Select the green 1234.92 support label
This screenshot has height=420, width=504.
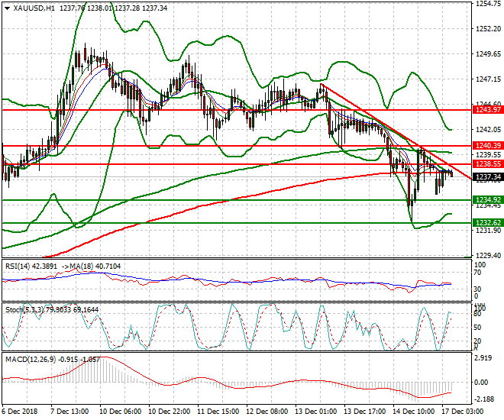486,200
